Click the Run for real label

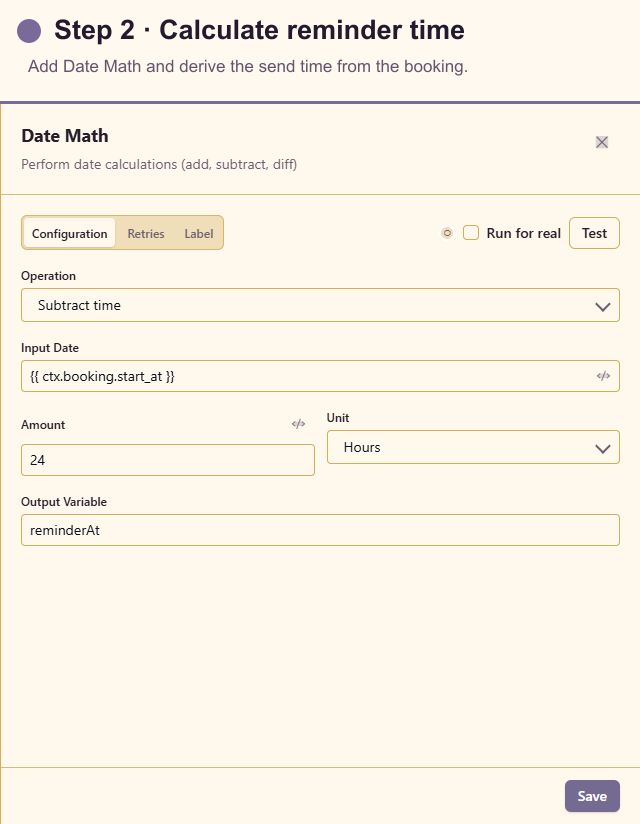tap(523, 233)
